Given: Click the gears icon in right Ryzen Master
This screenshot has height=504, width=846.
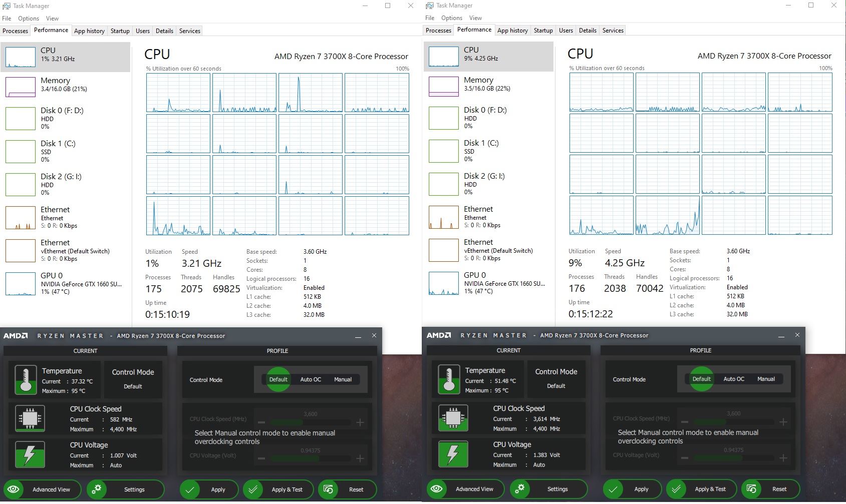Looking at the screenshot, I should [520, 489].
